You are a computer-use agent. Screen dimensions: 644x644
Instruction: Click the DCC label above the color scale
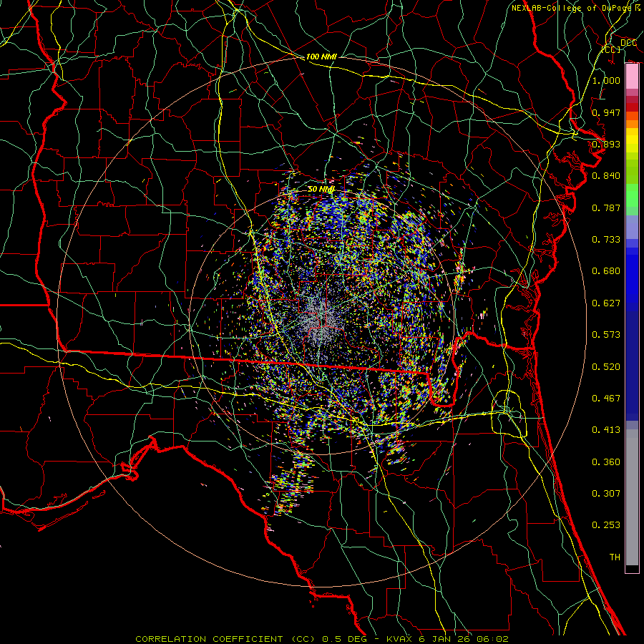point(628,43)
